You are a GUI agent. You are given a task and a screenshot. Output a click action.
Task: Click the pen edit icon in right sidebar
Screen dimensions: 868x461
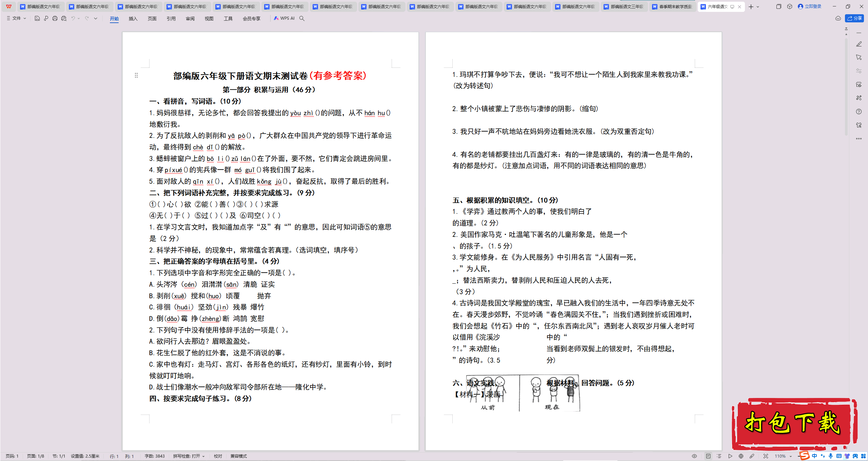click(859, 44)
